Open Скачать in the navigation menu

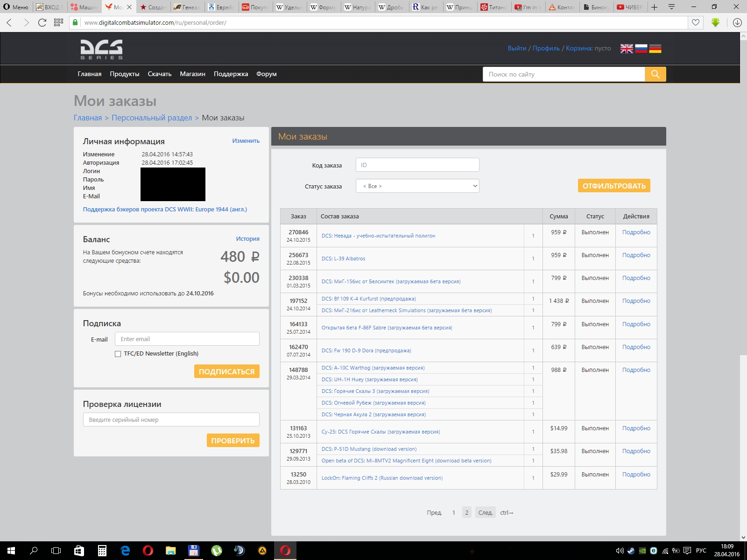[160, 74]
